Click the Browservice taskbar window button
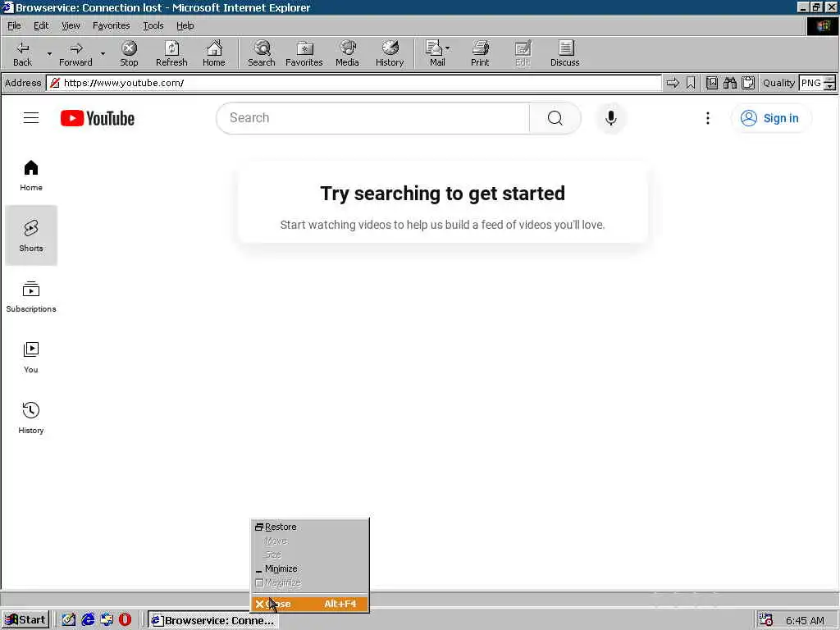 (x=212, y=620)
